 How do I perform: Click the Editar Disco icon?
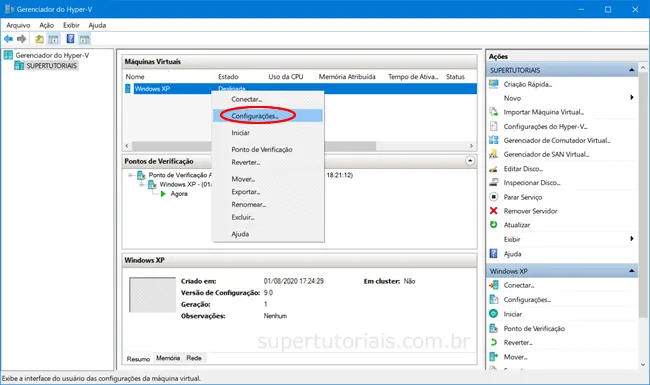tap(494, 169)
